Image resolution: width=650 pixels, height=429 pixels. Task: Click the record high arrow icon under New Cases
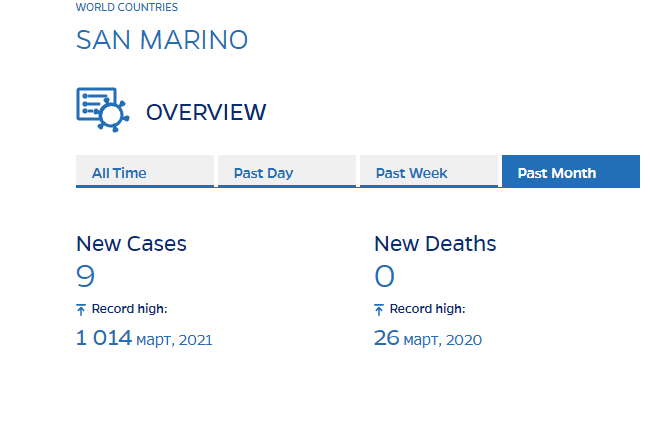click(82, 310)
